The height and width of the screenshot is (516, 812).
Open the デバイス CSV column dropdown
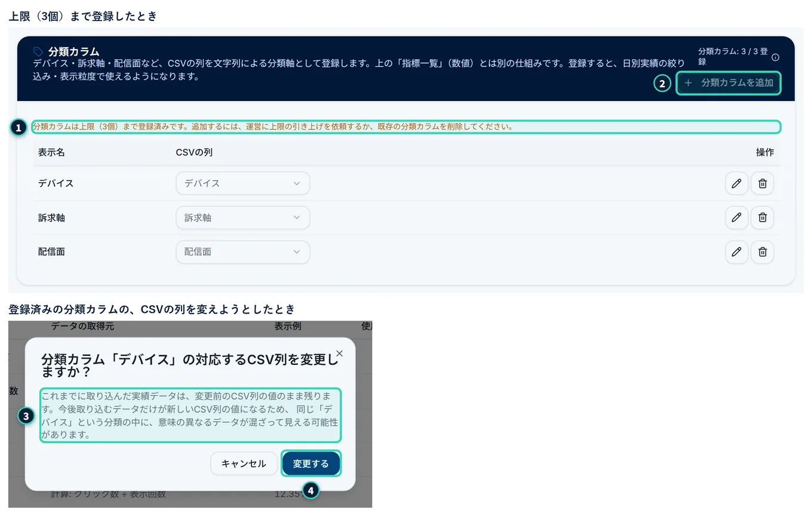pos(242,183)
